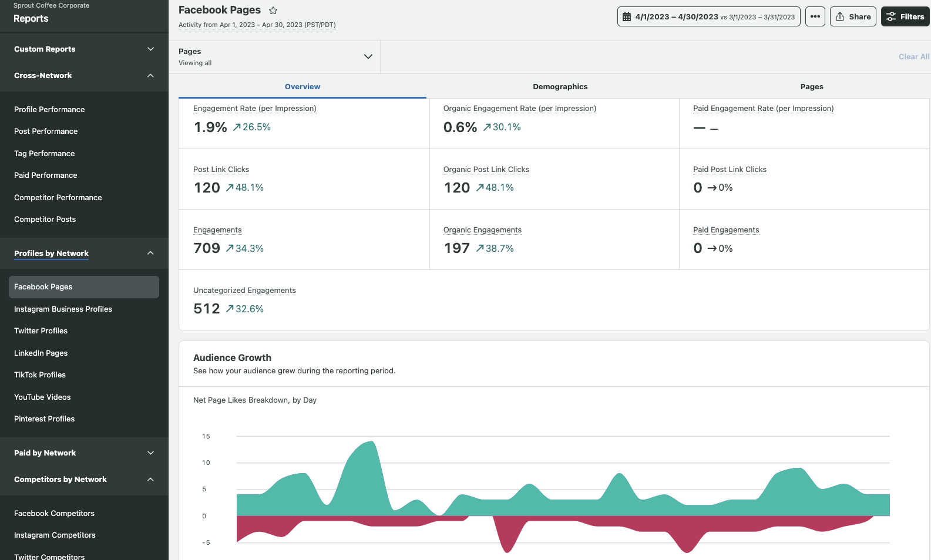Open the Tag Performance report

44,154
